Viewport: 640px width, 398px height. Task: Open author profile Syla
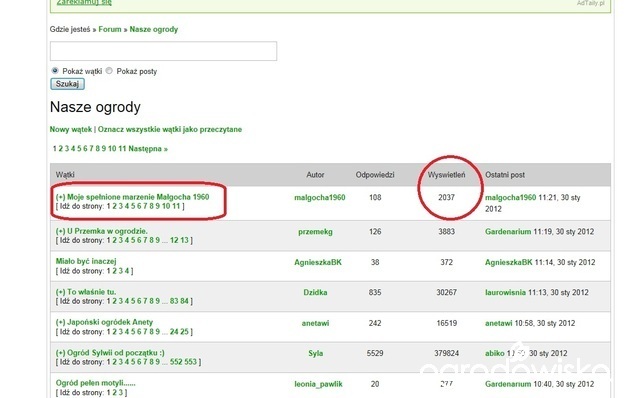pos(316,354)
